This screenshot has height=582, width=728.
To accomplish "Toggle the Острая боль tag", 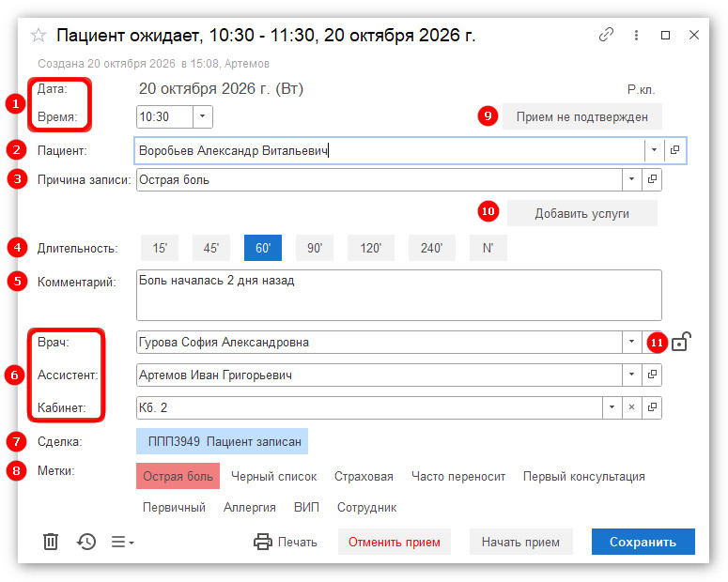I will 178,476.
